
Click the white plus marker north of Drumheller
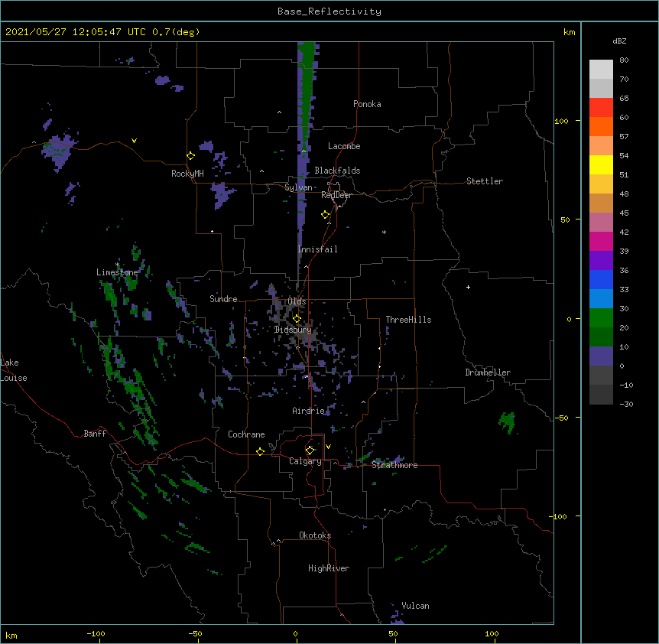pos(468,287)
